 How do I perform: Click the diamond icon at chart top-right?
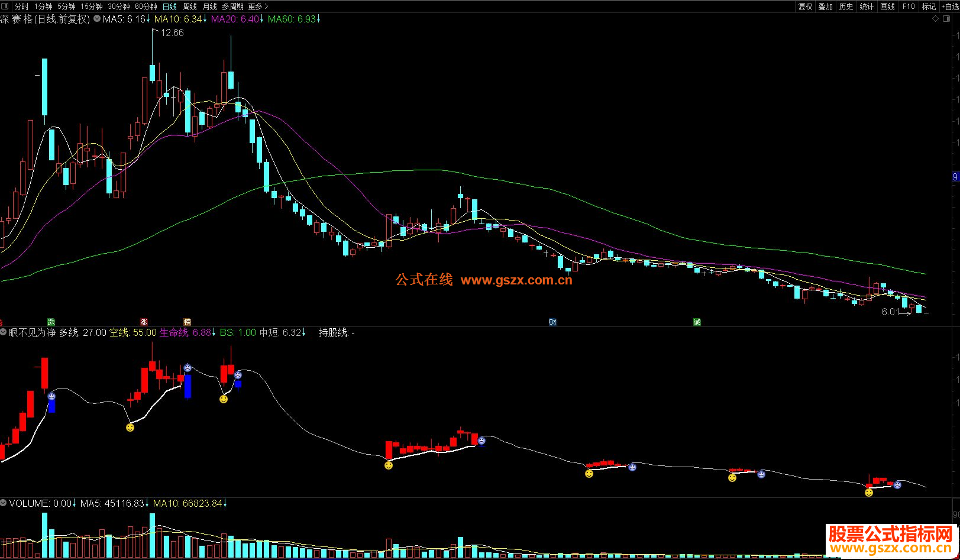point(935,19)
